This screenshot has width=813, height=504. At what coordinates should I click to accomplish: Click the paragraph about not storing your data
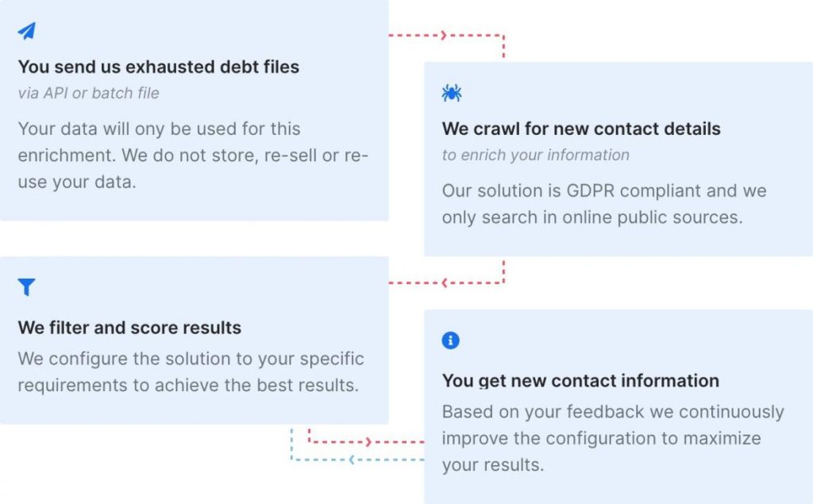tap(193, 155)
